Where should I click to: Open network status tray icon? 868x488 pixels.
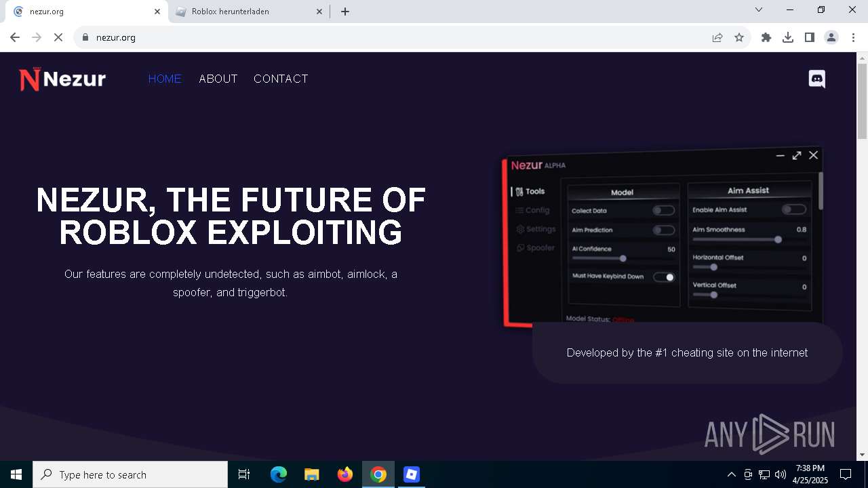tap(764, 474)
